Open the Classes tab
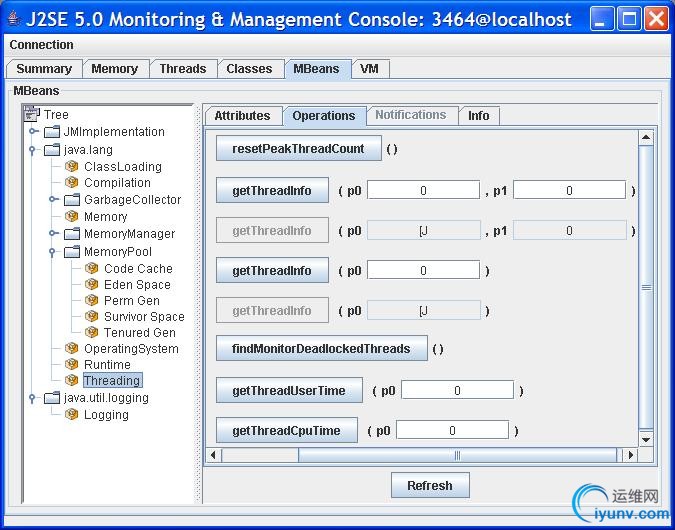Screen dimensions: 675x530 point(249,69)
